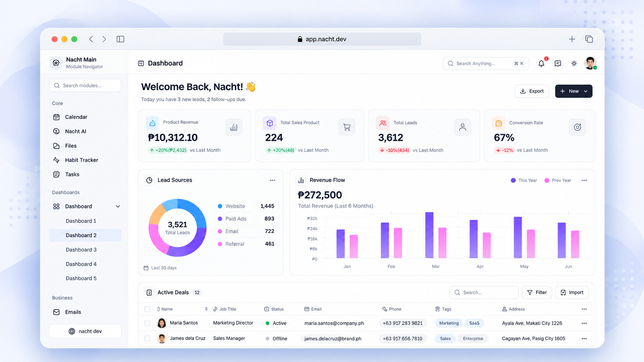This screenshot has height=362, width=644.
Task: Focus the Search modules field
Action: [x=85, y=85]
